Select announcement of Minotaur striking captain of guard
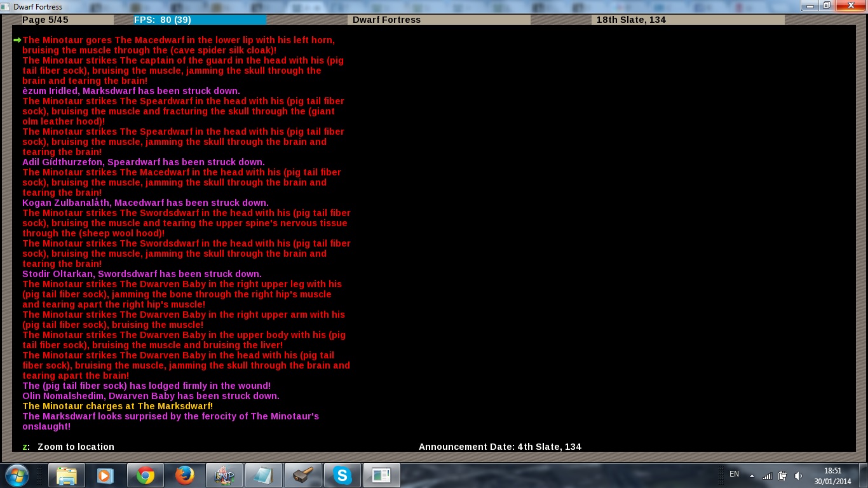 [183, 71]
